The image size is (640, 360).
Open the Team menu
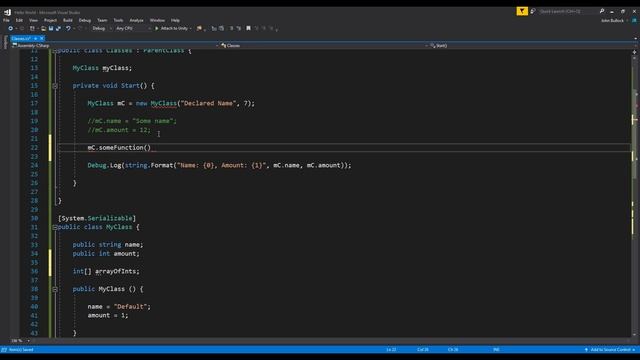[x=102, y=20]
